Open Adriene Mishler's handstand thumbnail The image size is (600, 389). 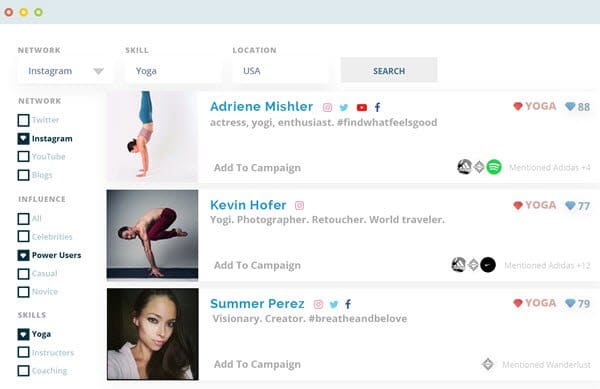[152, 135]
